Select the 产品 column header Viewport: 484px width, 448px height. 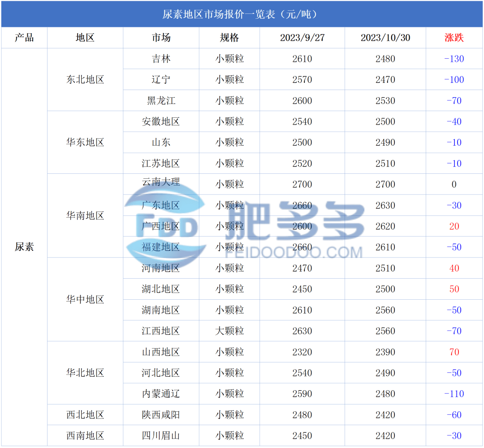[x=24, y=38]
